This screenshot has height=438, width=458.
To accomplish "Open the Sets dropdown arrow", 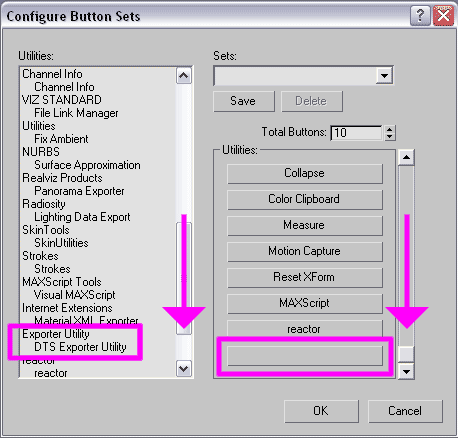I will point(384,76).
